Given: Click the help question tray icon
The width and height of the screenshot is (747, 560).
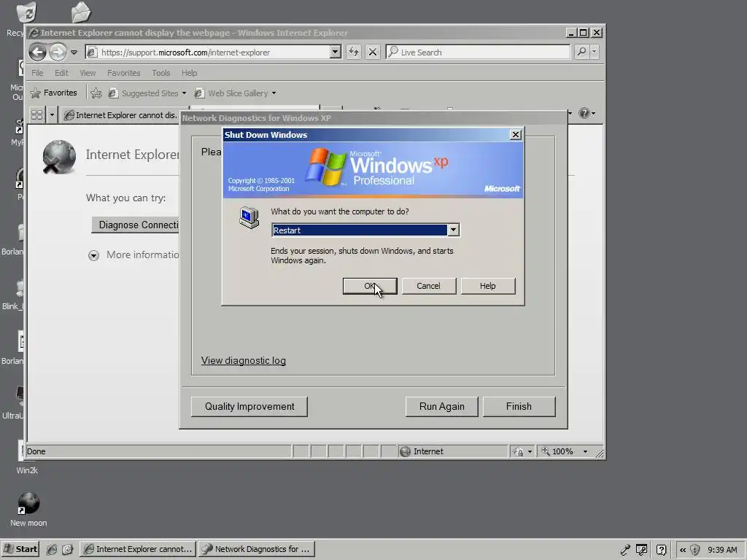Looking at the screenshot, I should coord(661,550).
